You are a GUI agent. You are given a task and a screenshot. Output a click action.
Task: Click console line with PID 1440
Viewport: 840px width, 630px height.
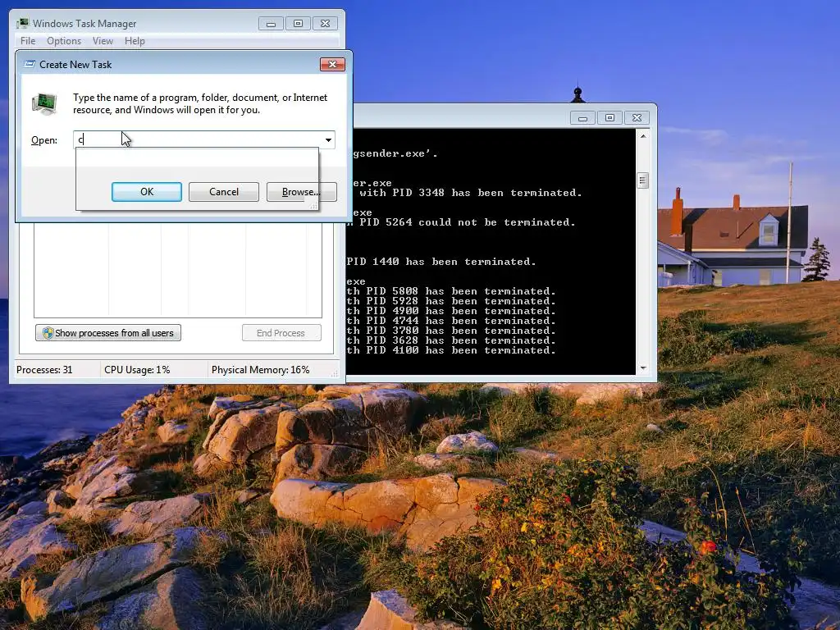coord(441,262)
